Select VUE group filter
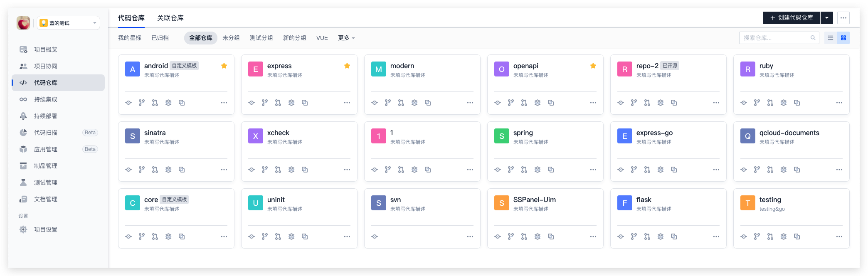868x276 pixels. [x=322, y=38]
